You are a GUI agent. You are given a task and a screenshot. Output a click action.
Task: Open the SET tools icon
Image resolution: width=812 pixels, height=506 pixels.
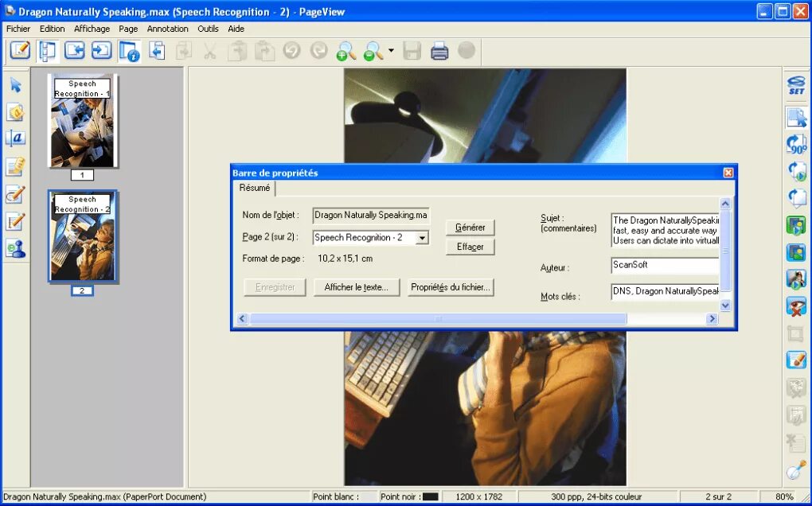(x=796, y=85)
